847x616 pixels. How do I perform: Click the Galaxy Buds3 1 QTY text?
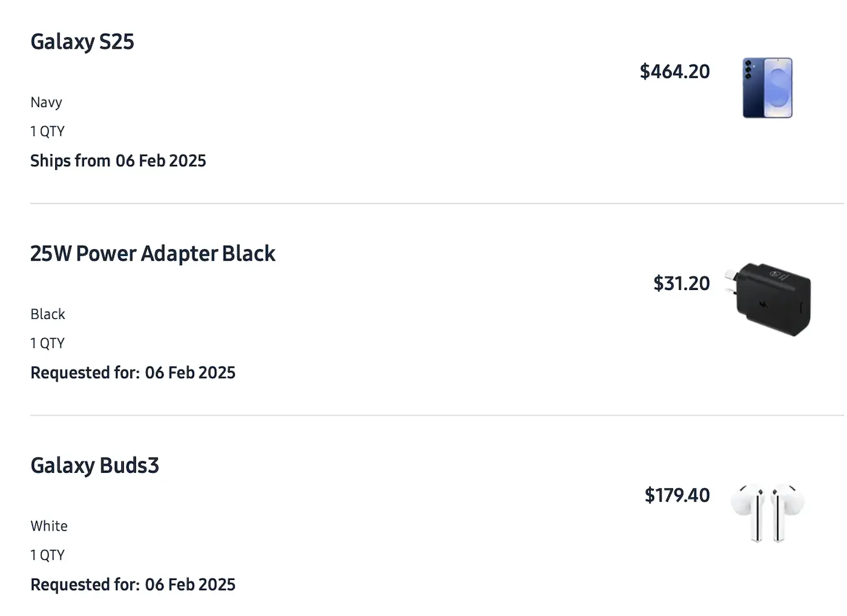47,554
